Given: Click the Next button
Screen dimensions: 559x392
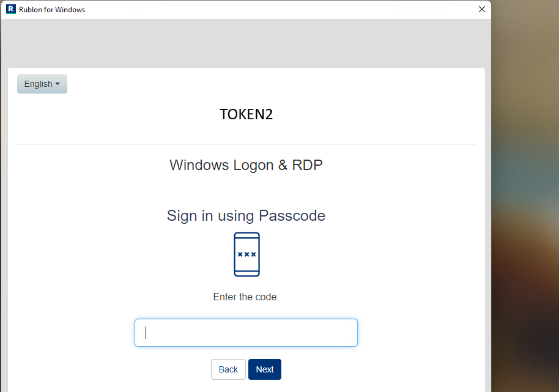Looking at the screenshot, I should 265,369.
